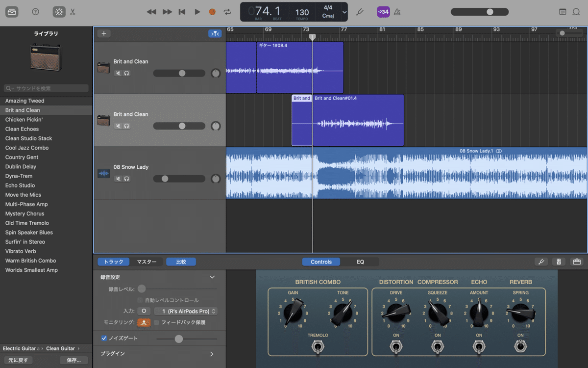This screenshot has width=588, height=368.
Task: Open the Note Pad icon
Action: click(563, 12)
